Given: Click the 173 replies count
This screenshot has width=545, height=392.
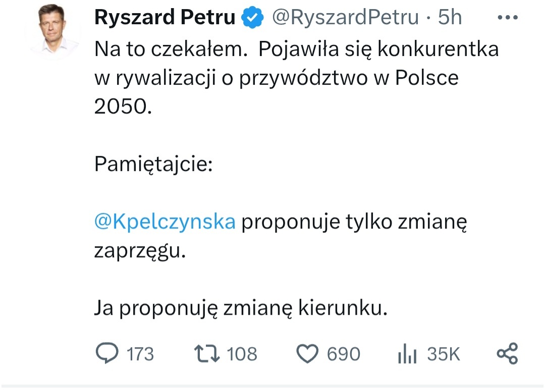Looking at the screenshot, I should point(140,354).
